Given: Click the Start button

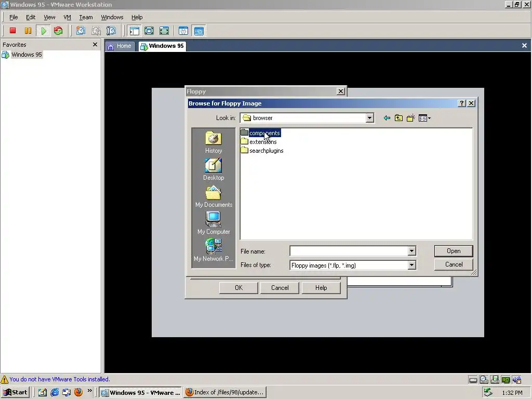Looking at the screenshot, I should coord(15,392).
